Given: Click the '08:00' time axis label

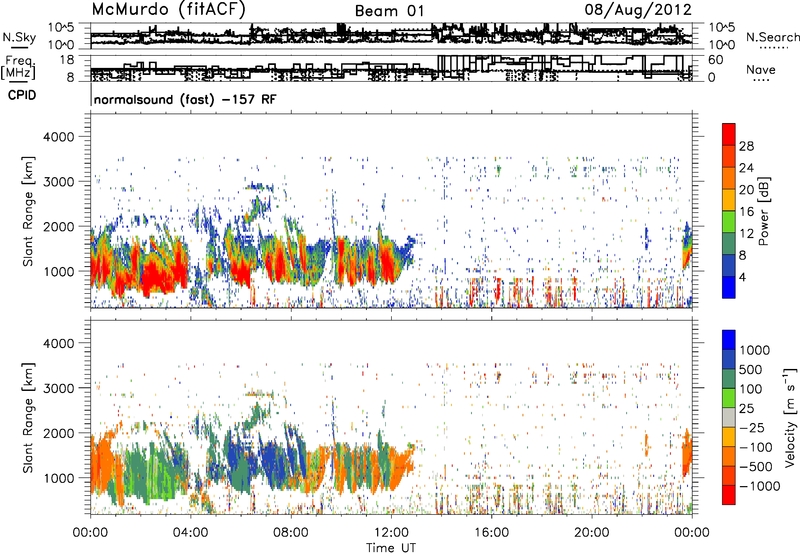Looking at the screenshot, I should coord(290,533).
